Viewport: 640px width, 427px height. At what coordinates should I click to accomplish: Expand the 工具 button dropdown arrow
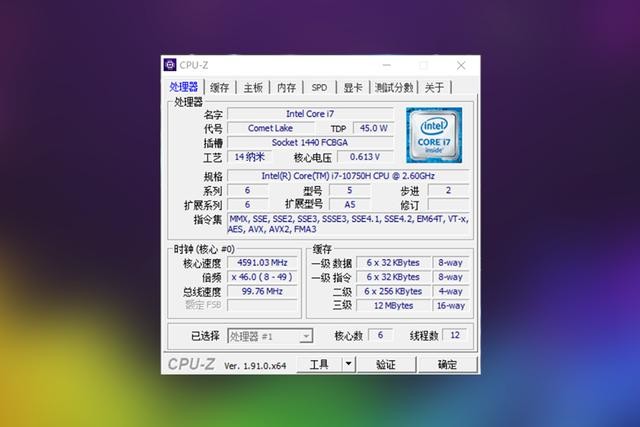click(348, 364)
